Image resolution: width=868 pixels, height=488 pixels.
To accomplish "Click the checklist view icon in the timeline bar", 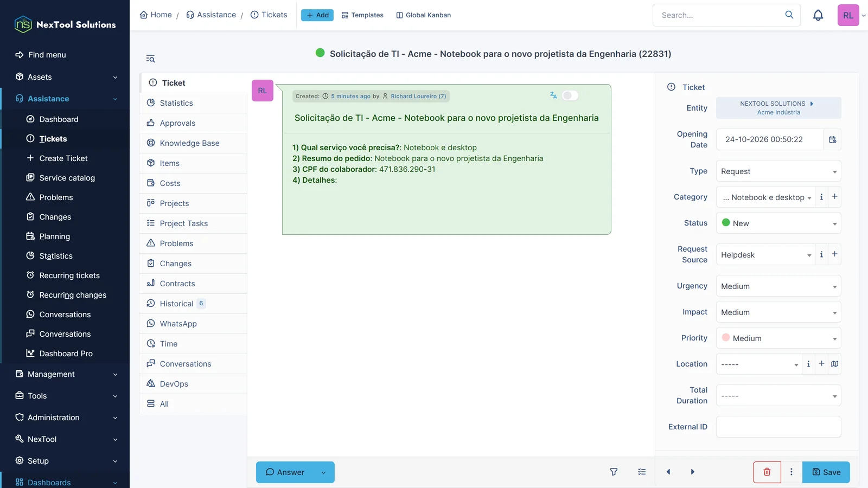I will 642,472.
